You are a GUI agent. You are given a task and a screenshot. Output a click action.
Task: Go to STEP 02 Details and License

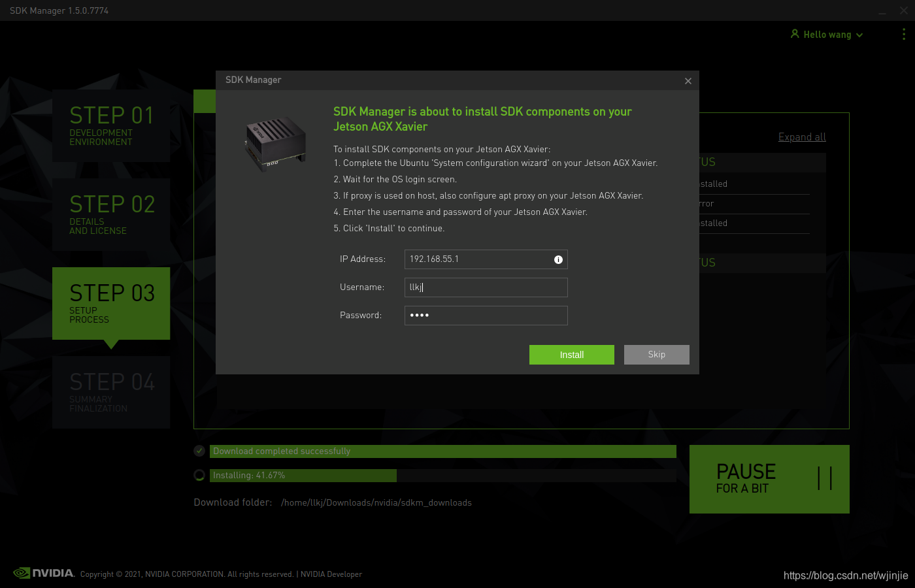pos(111,214)
